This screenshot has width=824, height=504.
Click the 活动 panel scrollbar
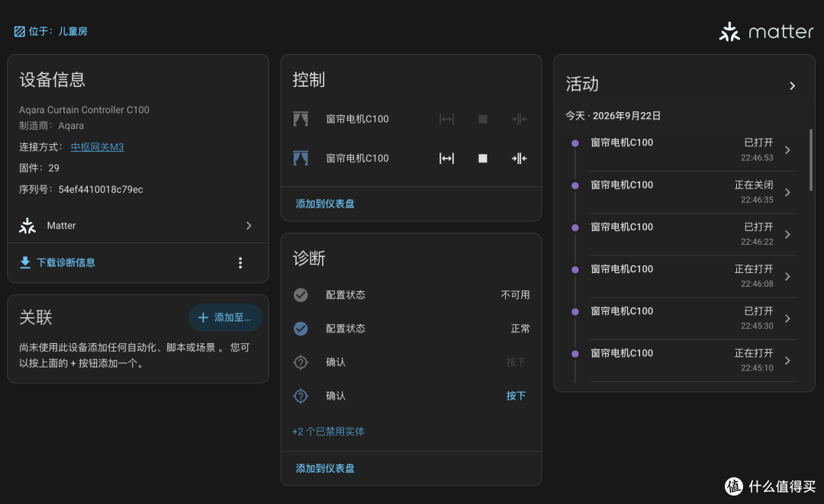(811, 160)
